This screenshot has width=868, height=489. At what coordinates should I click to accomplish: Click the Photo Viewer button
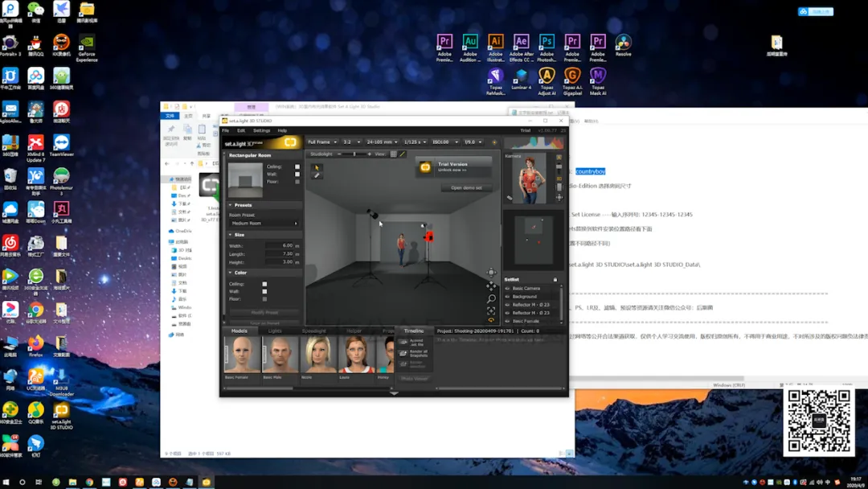click(x=414, y=379)
